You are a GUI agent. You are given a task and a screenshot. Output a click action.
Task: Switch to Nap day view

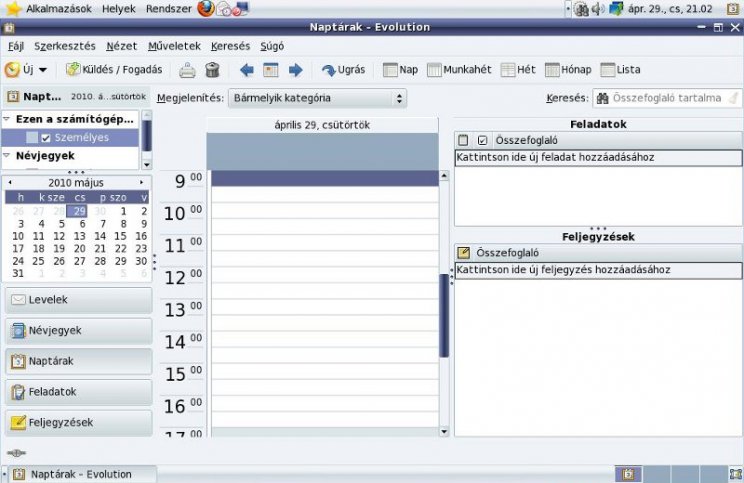400,70
